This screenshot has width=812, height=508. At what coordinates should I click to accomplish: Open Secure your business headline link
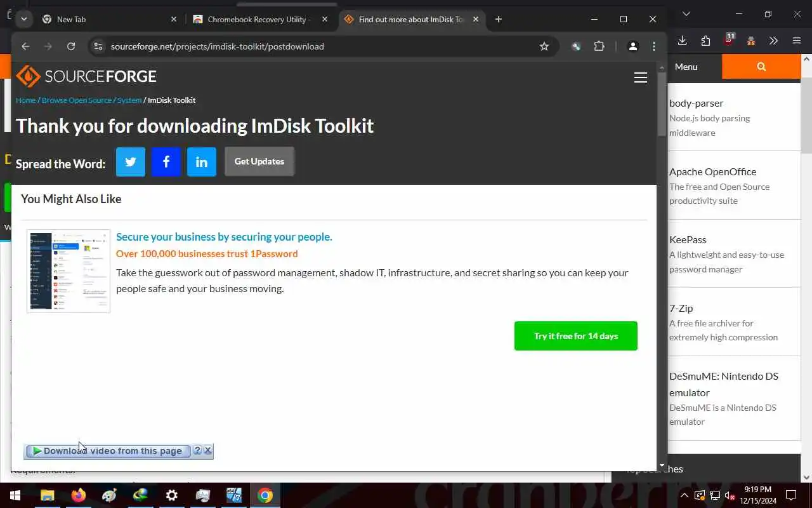pyautogui.click(x=224, y=236)
